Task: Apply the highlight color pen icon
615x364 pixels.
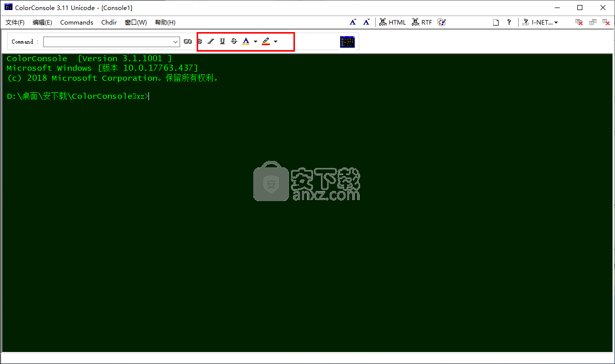Action: [266, 41]
